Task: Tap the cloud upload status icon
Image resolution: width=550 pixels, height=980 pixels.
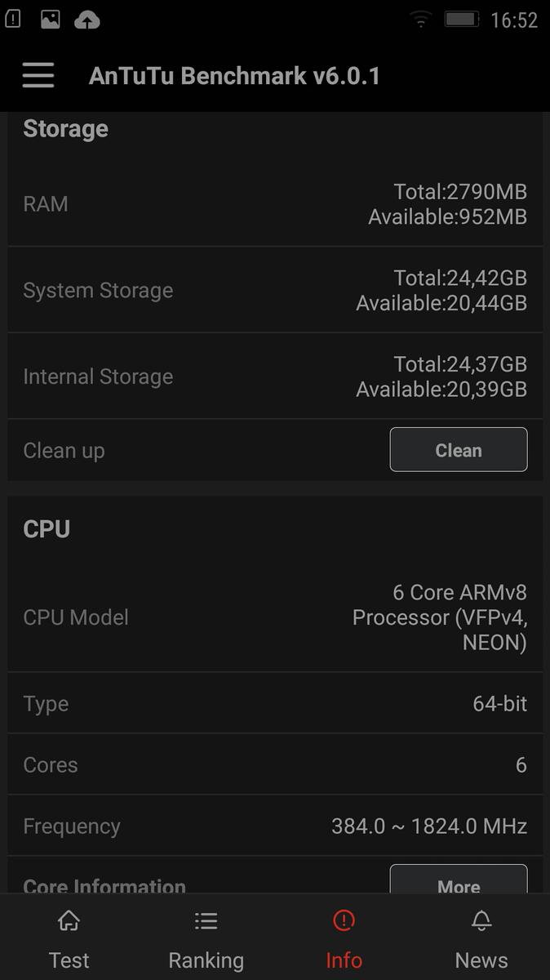Action: tap(86, 20)
